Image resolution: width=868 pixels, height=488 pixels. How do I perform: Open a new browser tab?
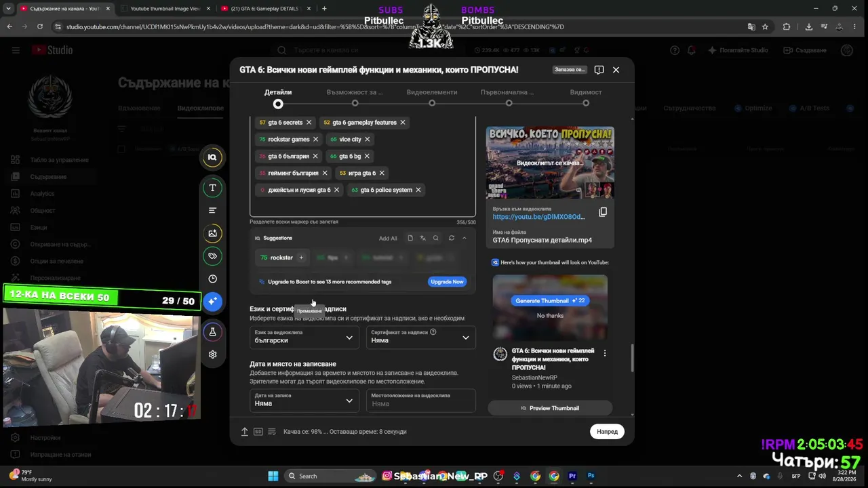[324, 9]
